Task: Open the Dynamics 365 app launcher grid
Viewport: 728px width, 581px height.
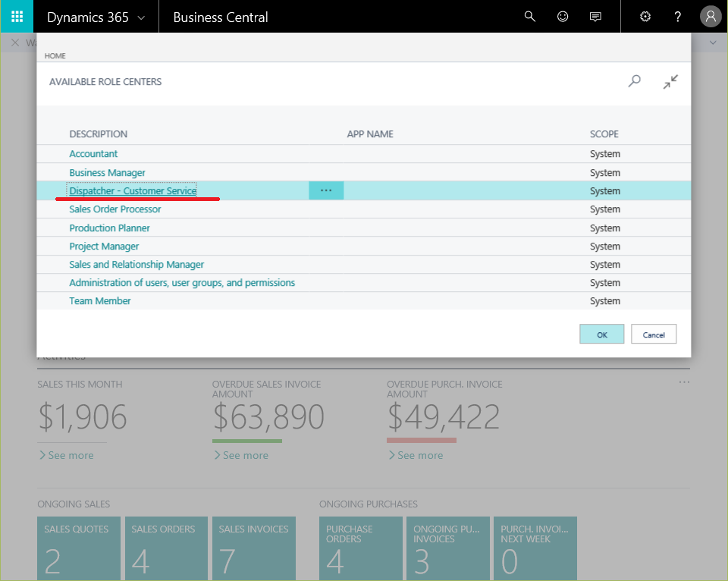Action: 17,17
